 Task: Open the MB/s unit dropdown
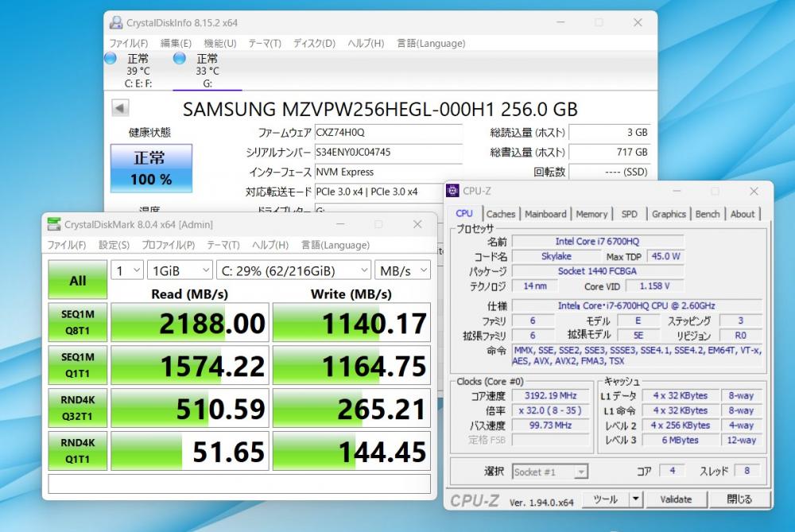tap(402, 270)
